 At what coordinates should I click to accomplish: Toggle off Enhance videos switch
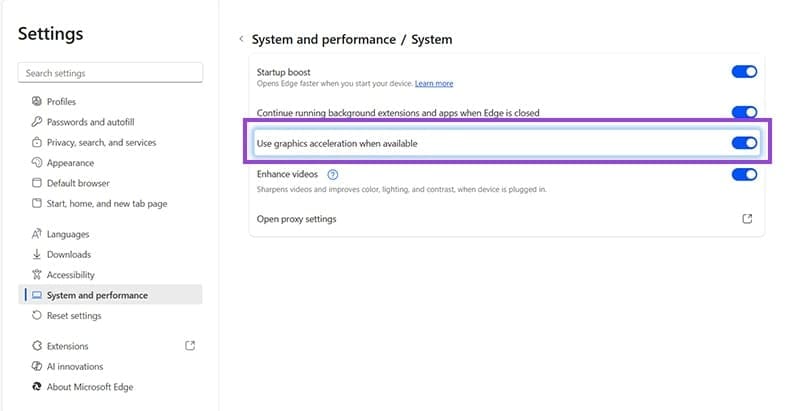[744, 175]
